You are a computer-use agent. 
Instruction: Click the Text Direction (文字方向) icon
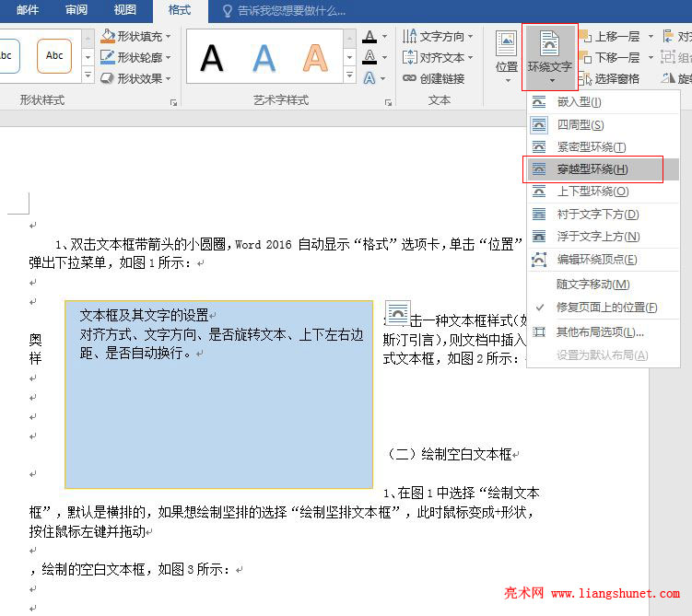[409, 36]
